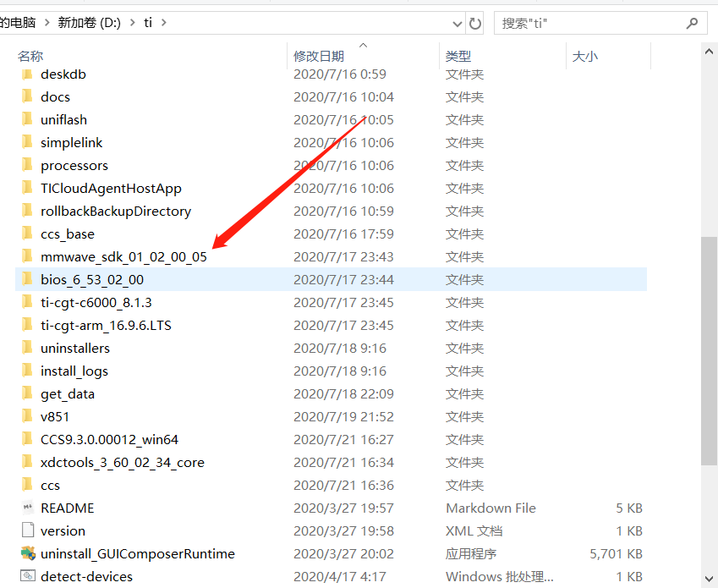Expand the chevron after 新加卷 (D:)
Screen dimensions: 718x588
(x=132, y=23)
